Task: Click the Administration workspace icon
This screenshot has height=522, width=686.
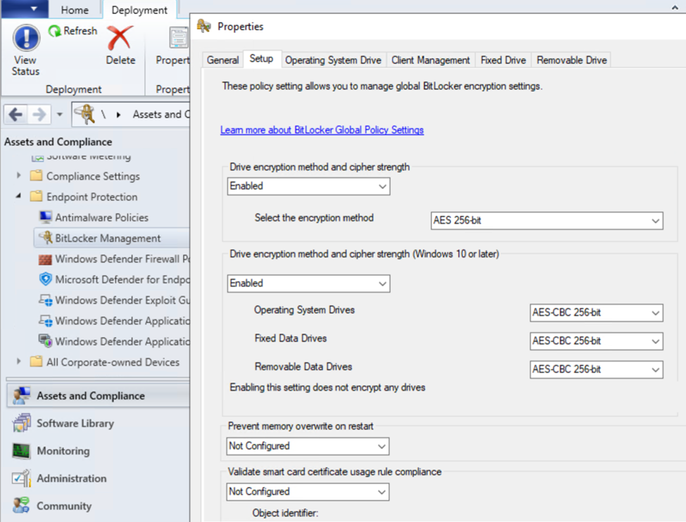Action: tap(21, 478)
